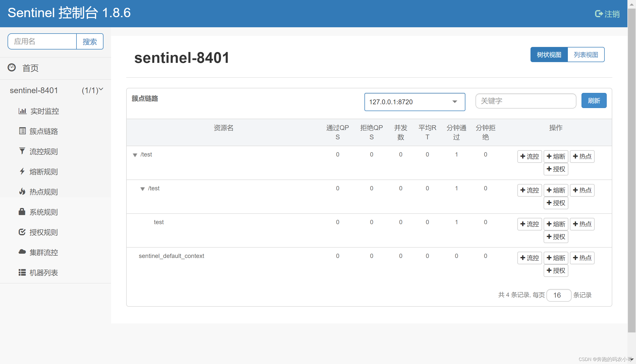
Task: Add 熔断 rule for the test row
Action: [x=556, y=224]
